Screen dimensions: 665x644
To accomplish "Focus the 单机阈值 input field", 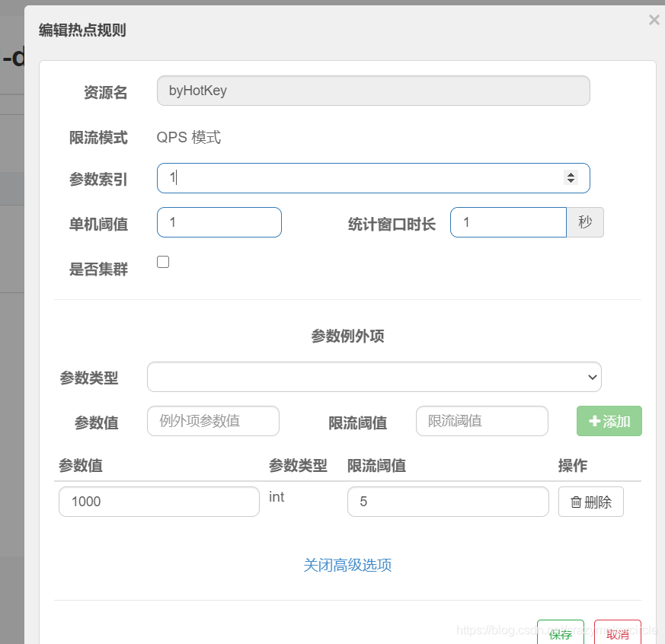I will click(x=219, y=222).
